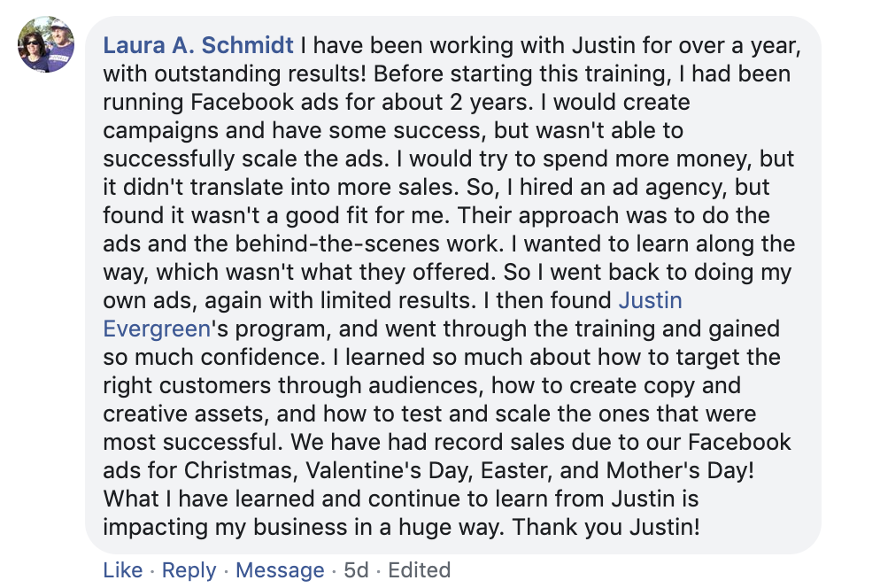Click the Laura A. Schmidt name link

(x=198, y=45)
